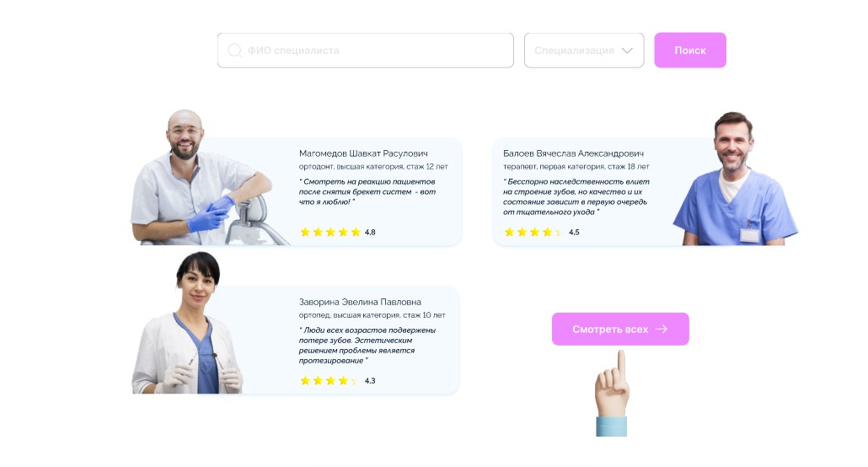This screenshot has height=467, width=868.
Task: Click the doctor photo in blue scrubs
Action: pyautogui.click(x=735, y=179)
